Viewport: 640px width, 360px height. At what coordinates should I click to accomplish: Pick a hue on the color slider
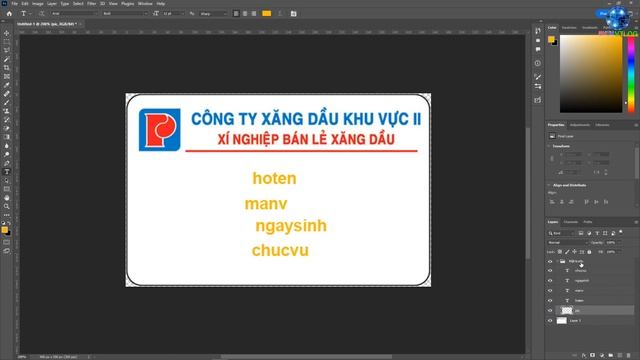coord(631,74)
